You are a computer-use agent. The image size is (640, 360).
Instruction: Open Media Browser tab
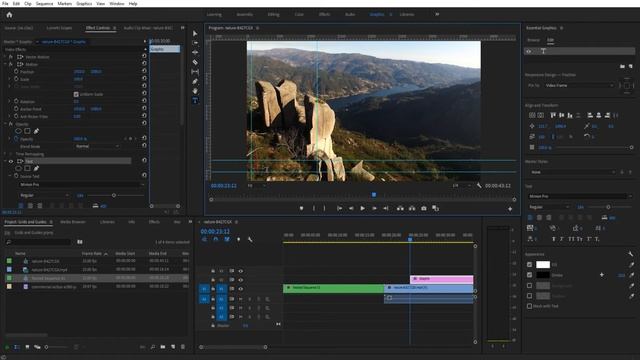pyautogui.click(x=73, y=222)
